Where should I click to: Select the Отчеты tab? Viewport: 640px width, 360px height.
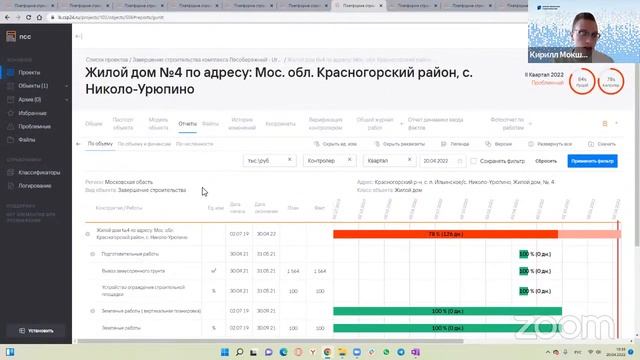pos(187,124)
